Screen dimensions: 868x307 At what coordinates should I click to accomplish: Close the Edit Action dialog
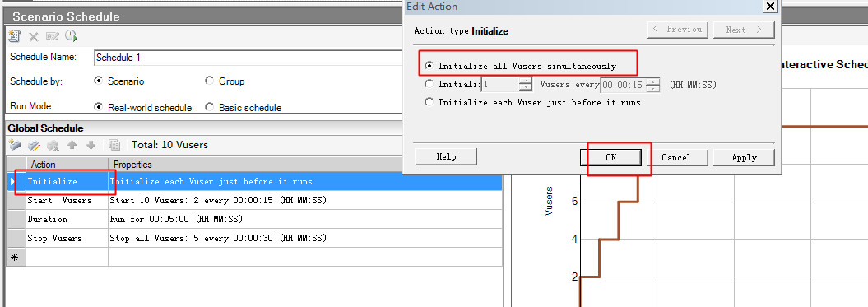point(770,6)
